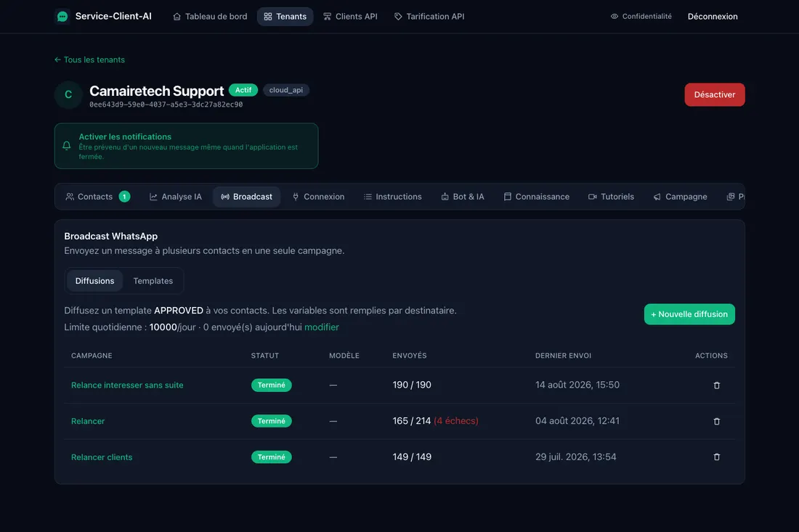The image size is (799, 532).
Task: Go to Analyse IA tab
Action: 175,197
